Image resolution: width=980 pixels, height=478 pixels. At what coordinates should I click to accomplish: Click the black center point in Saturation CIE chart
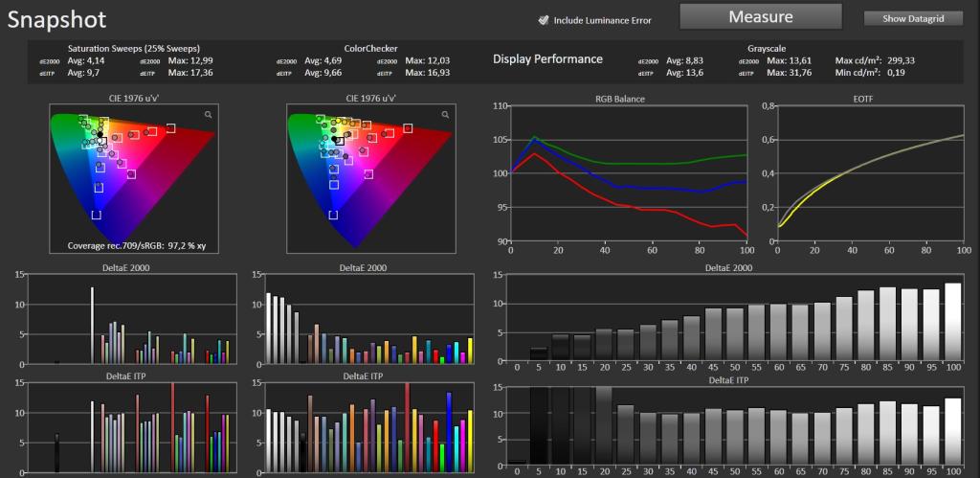click(x=100, y=134)
